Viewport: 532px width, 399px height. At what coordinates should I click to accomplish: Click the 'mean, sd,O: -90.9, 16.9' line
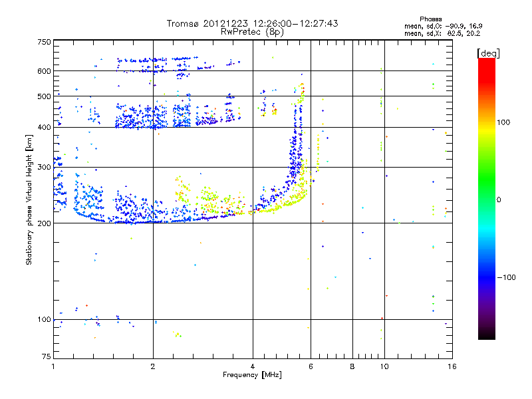tap(443, 26)
